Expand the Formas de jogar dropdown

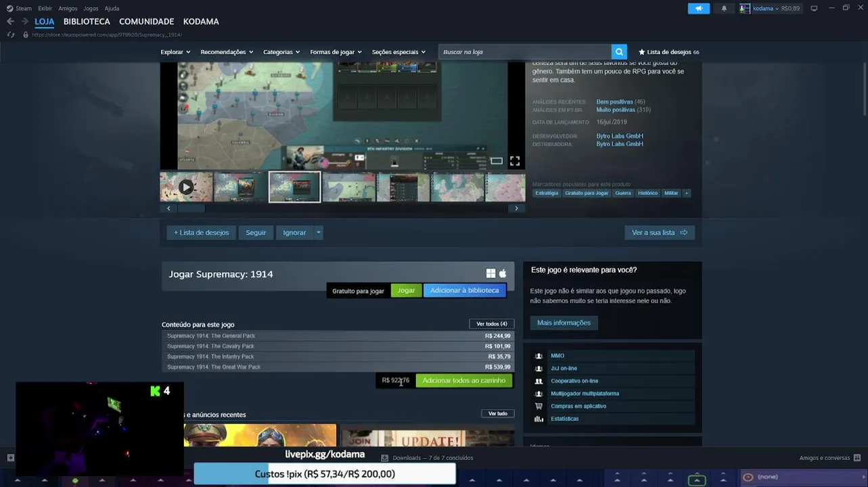(x=336, y=52)
